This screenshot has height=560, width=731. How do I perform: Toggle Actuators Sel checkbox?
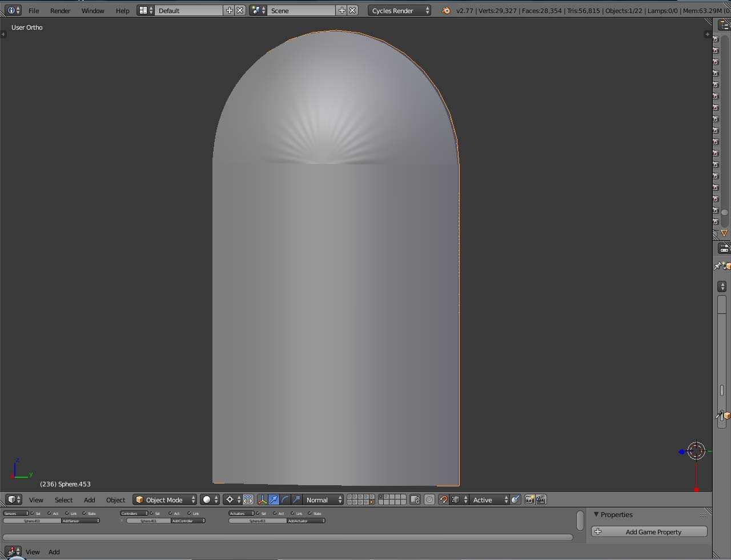tap(258, 513)
